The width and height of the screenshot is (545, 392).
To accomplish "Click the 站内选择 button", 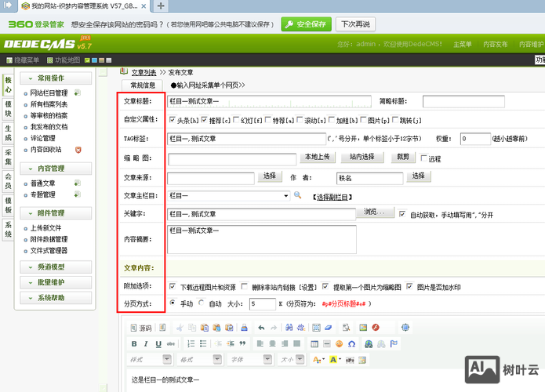I will point(362,157).
